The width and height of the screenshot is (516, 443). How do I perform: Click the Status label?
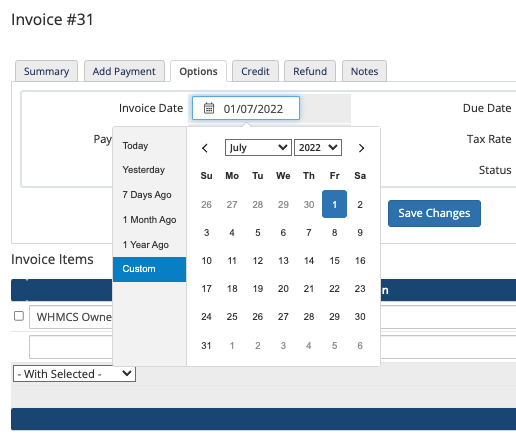tap(495, 170)
